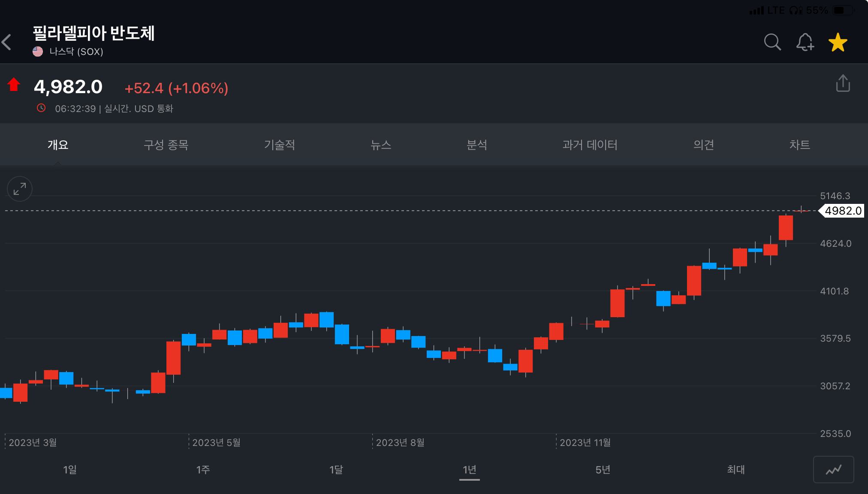Tap the battery icon in status bar
The image size is (868, 494).
coord(843,10)
